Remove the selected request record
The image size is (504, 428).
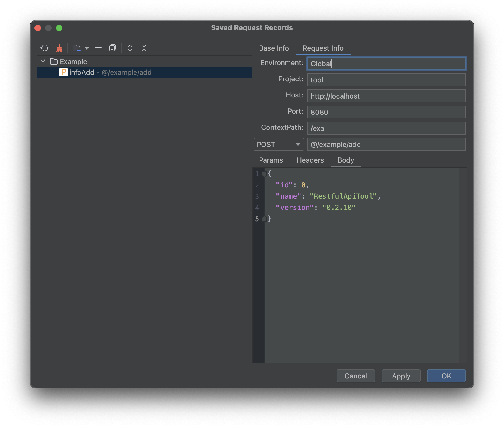pyautogui.click(x=98, y=48)
